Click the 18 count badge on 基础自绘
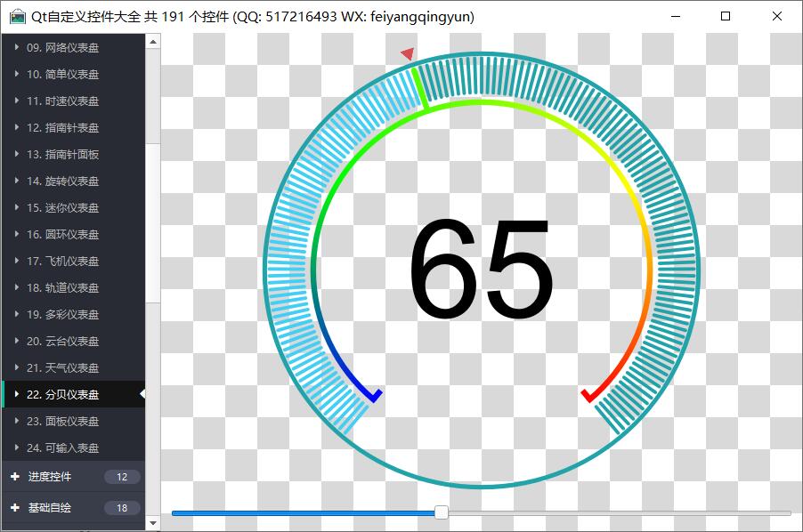Image resolution: width=803 pixels, height=532 pixels. [122, 508]
